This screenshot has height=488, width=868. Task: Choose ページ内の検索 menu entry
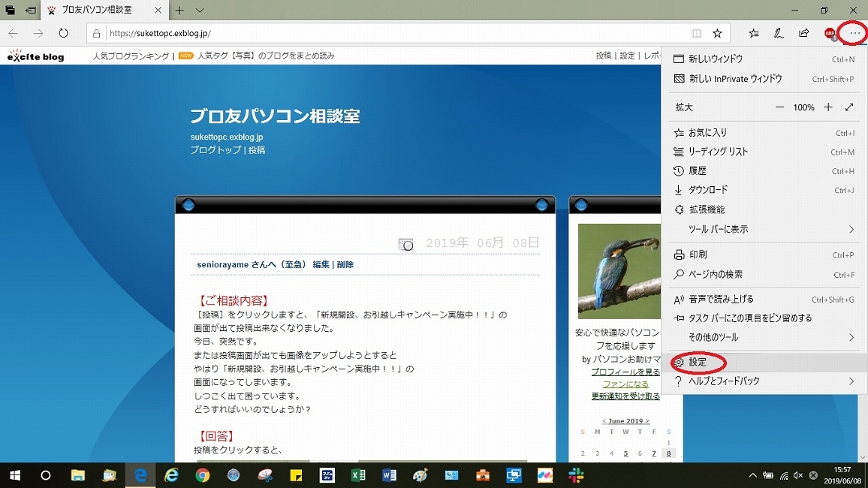764,275
